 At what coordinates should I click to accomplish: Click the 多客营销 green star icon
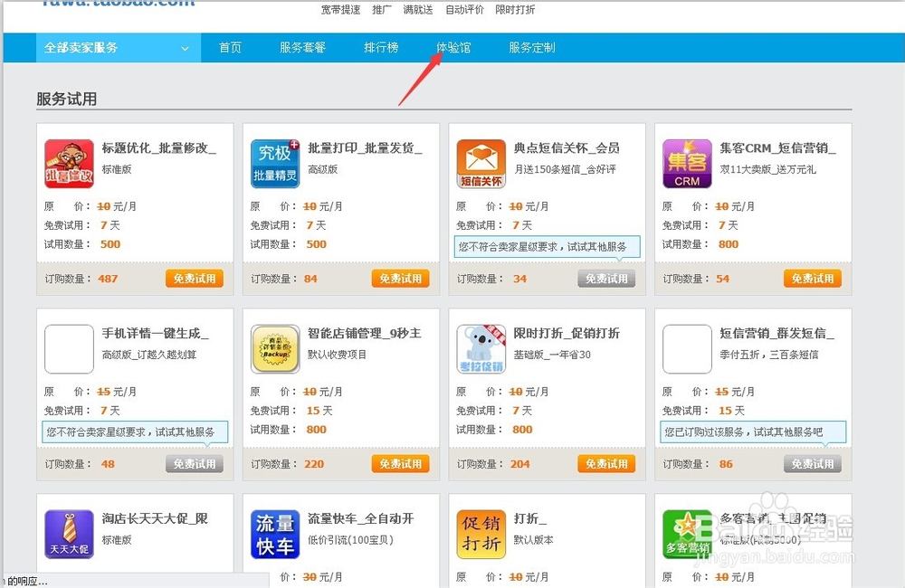[x=686, y=534]
